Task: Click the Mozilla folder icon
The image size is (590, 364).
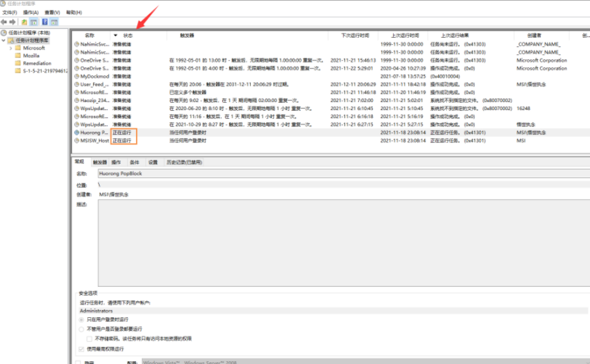Action: [x=18, y=55]
